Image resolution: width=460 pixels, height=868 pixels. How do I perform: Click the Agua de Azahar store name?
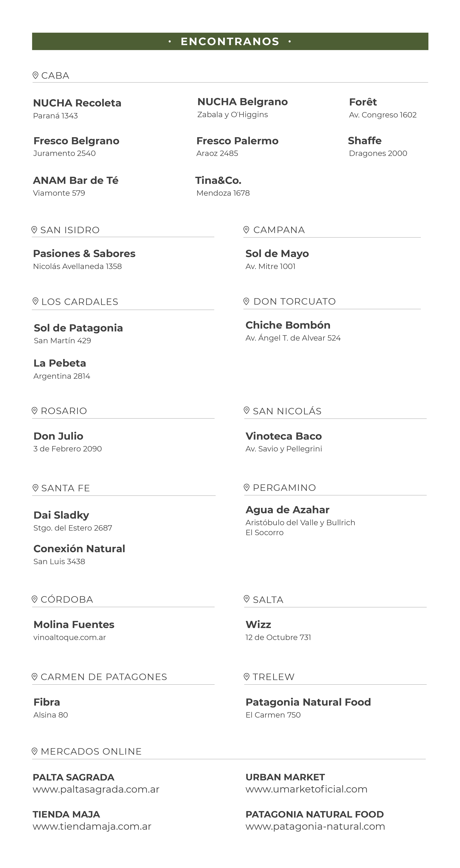coord(288,510)
